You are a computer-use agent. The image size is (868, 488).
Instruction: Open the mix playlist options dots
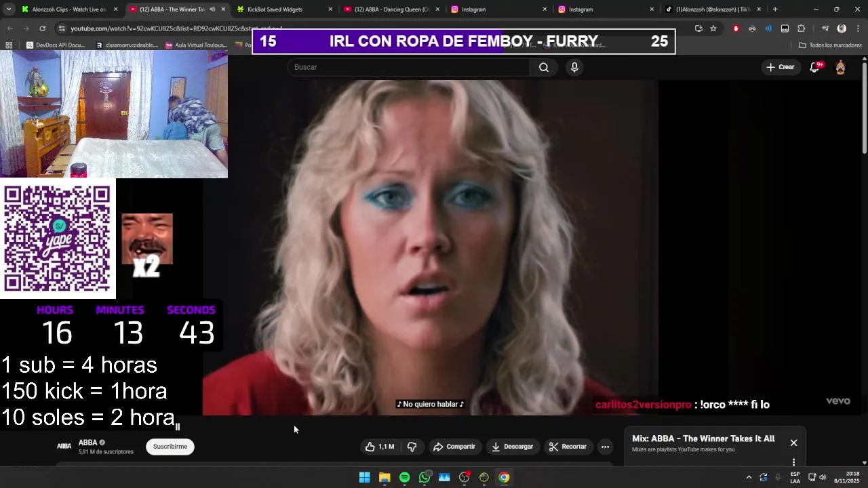pyautogui.click(x=793, y=462)
